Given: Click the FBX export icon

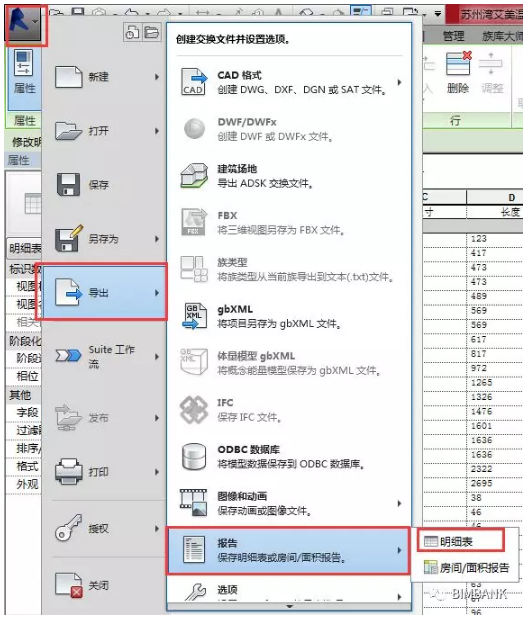Looking at the screenshot, I should 194,222.
